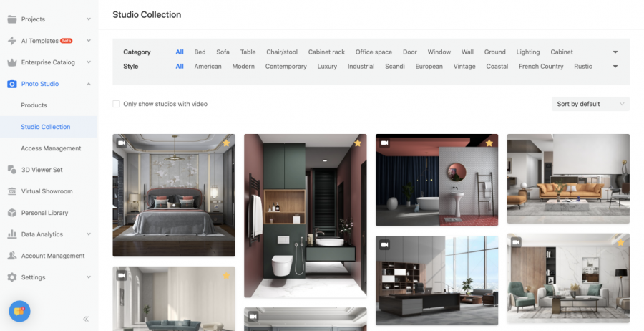Filter category by Chair/stool

[282, 52]
